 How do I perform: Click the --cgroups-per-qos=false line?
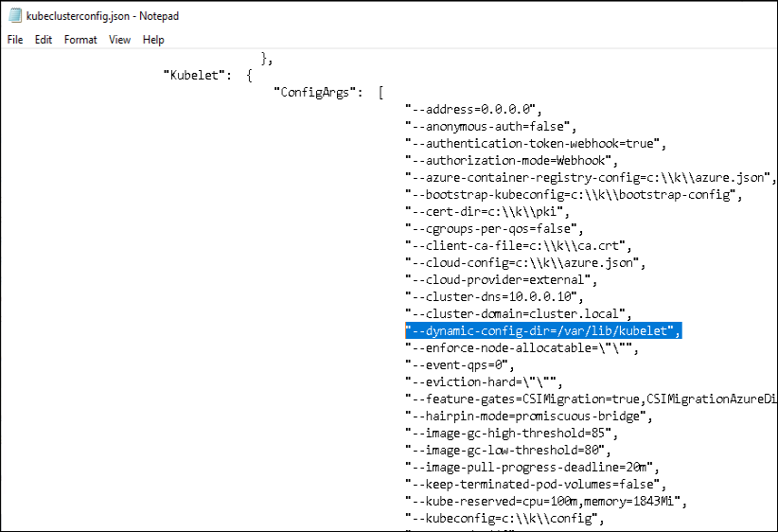point(494,229)
